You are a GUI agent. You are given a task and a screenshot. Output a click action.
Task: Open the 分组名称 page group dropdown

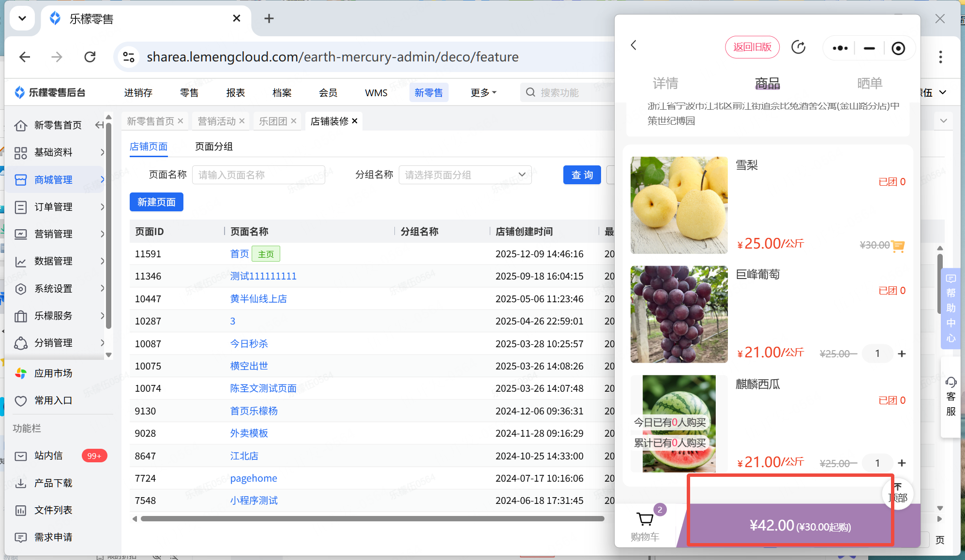465,175
